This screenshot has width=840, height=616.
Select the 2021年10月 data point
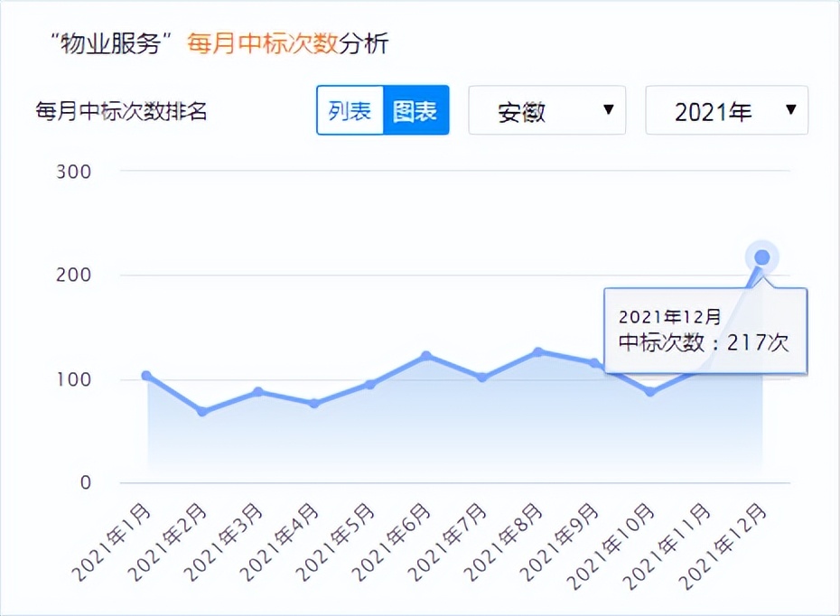pyautogui.click(x=649, y=392)
